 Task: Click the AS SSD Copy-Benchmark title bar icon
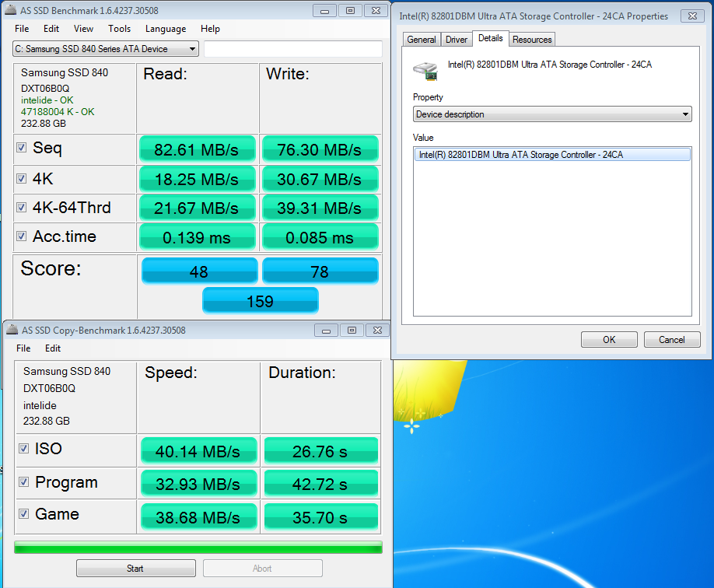10,331
